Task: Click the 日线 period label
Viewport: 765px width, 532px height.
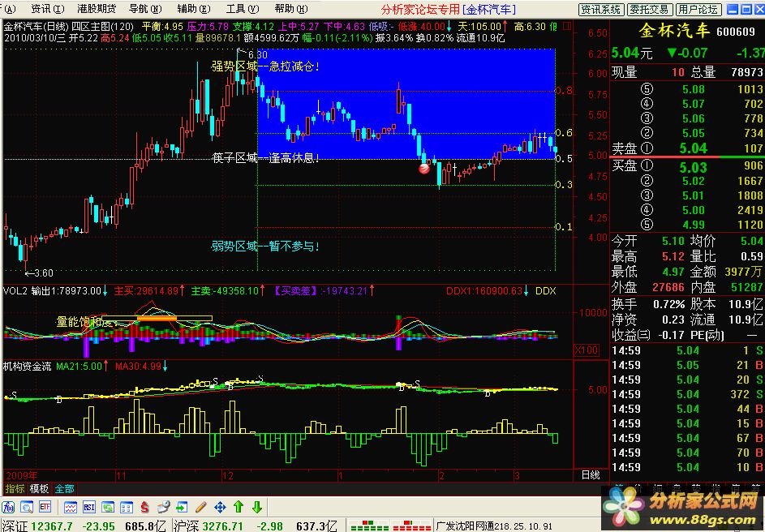Action: (591, 475)
